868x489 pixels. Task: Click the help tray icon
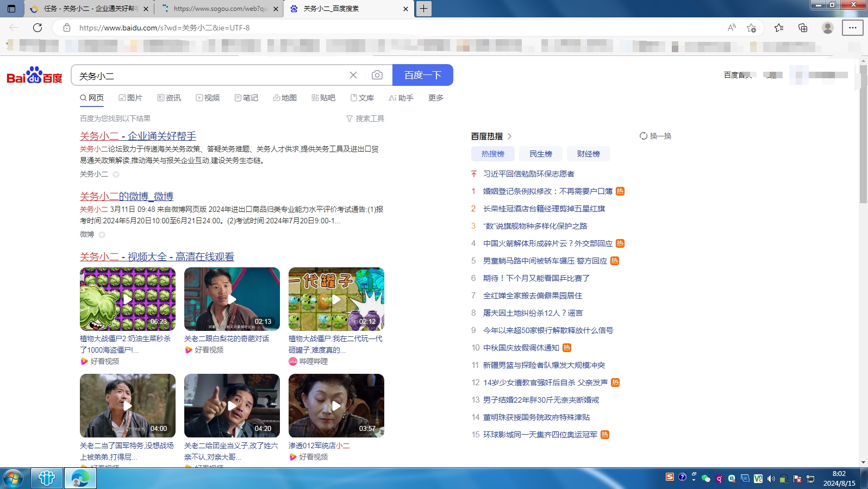pyautogui.click(x=682, y=477)
